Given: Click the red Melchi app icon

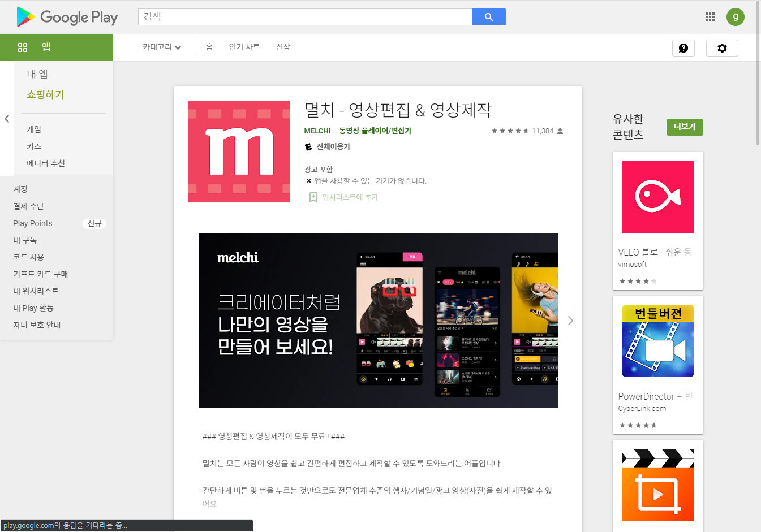Looking at the screenshot, I should 239,152.
